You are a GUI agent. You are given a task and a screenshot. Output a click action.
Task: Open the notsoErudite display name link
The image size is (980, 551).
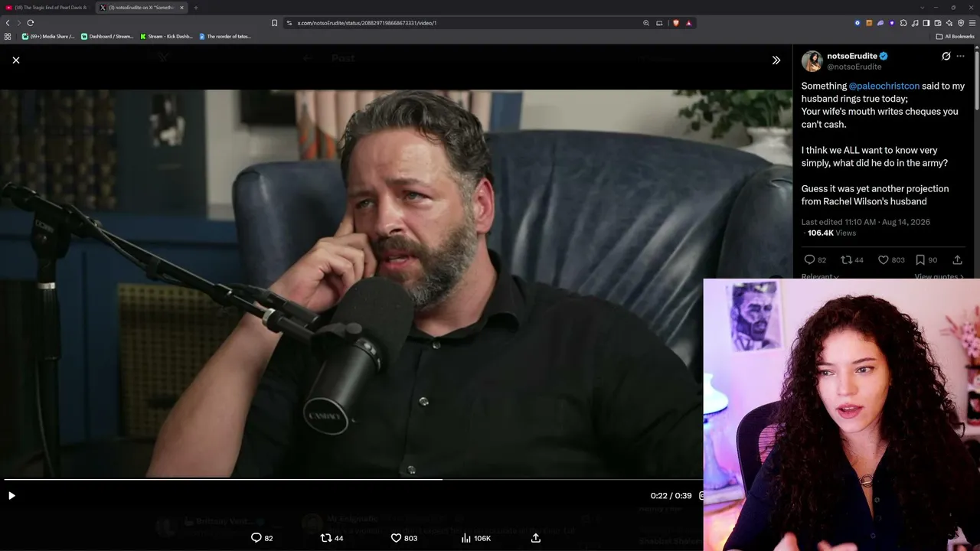[x=852, y=56]
